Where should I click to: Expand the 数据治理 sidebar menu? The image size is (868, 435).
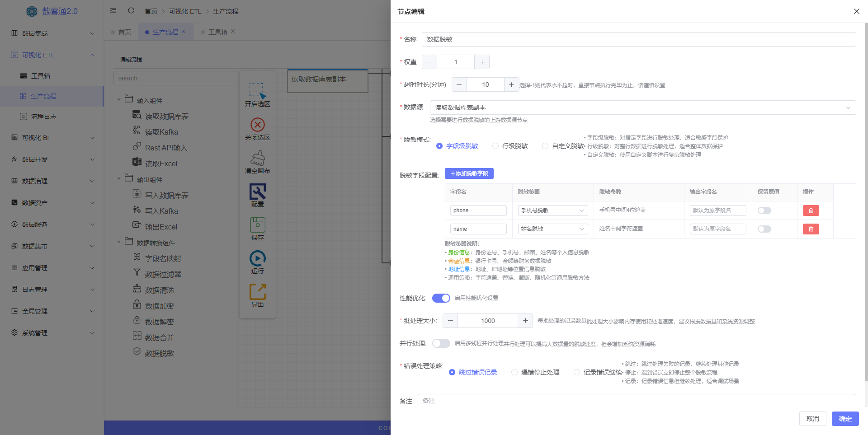pos(52,181)
